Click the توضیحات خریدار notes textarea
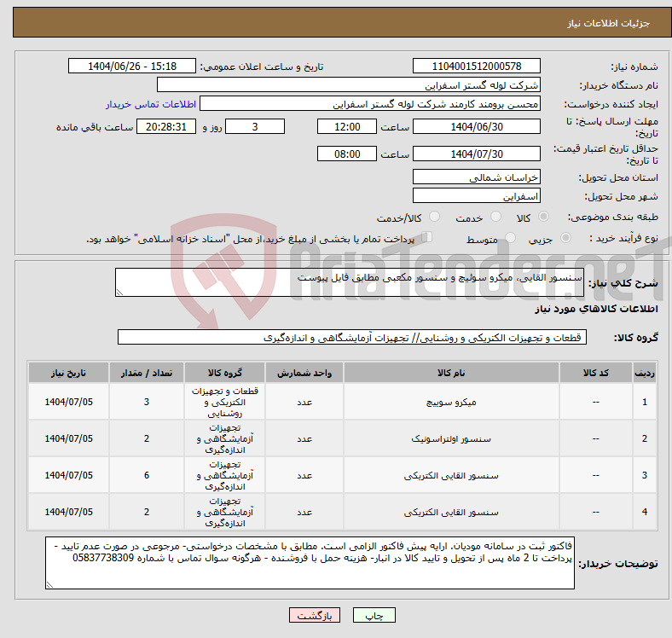Viewport: 672px width, 638px height. point(310,563)
